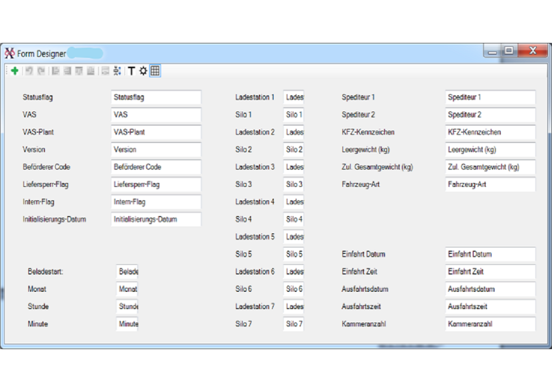Click the undo arrow in toolbar

tap(29, 71)
